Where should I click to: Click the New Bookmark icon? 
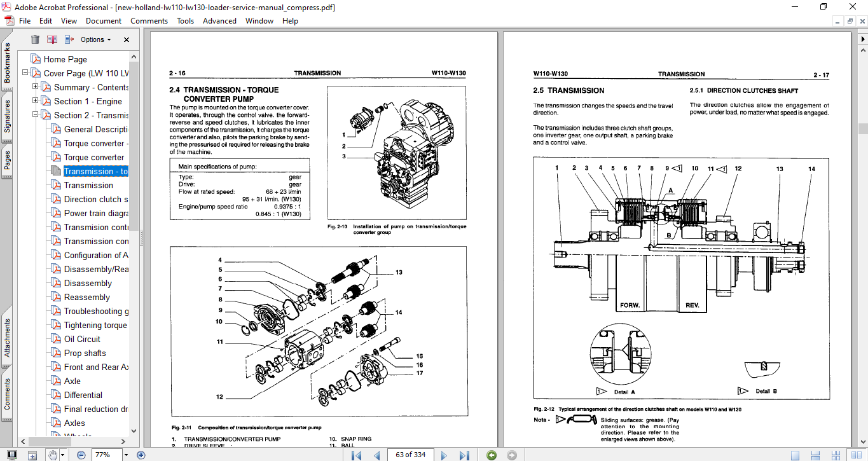click(x=52, y=39)
